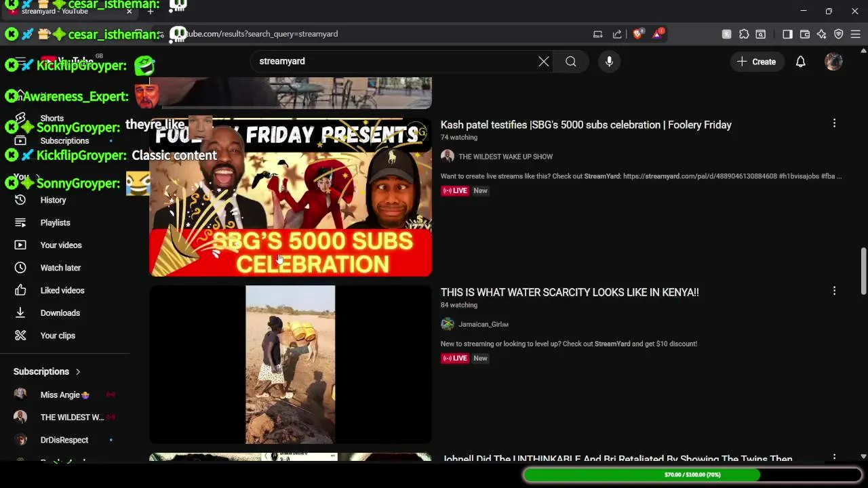868x488 pixels.
Task: Open the tab search icon in the toolbar
Action: (761, 34)
